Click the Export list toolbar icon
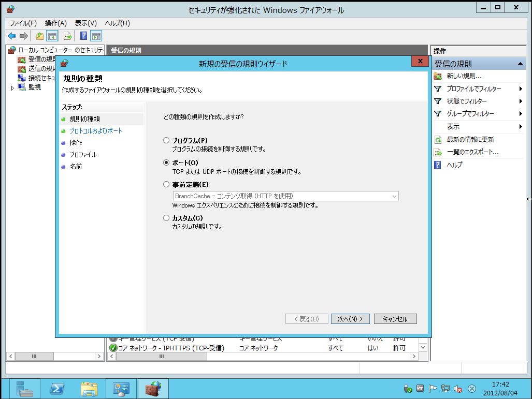The image size is (532, 399). 67,36
